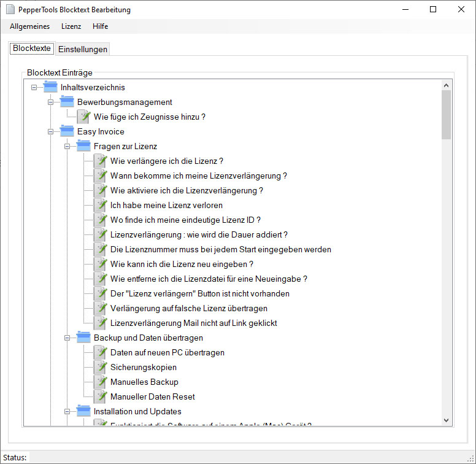The height and width of the screenshot is (464, 476).
Task: Click the Fragen zur Lizenz folder icon
Action: pos(83,145)
